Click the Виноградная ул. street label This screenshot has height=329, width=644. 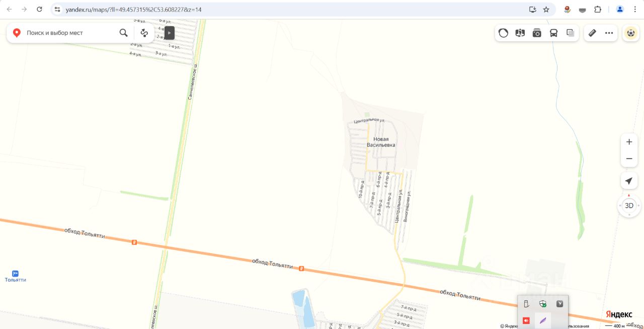(x=408, y=207)
